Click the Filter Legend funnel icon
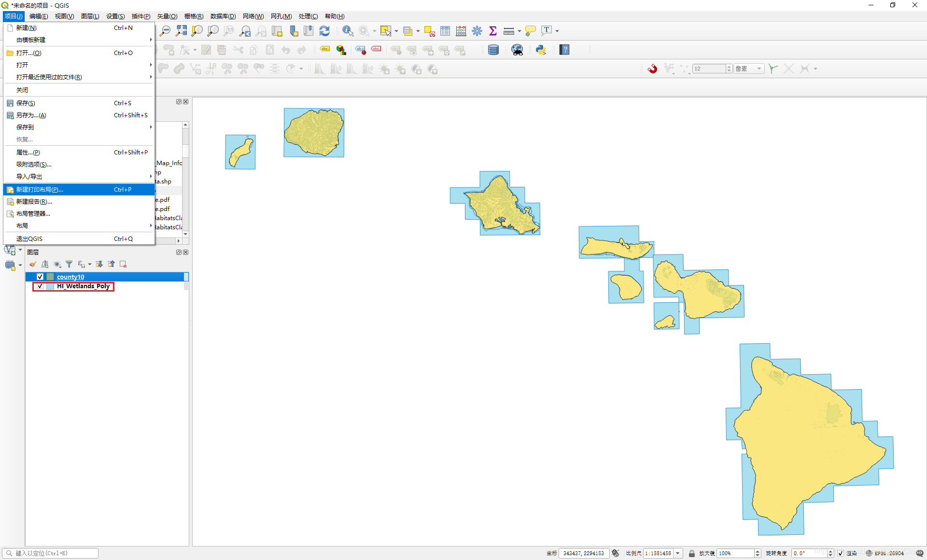The image size is (927, 560). [x=69, y=264]
